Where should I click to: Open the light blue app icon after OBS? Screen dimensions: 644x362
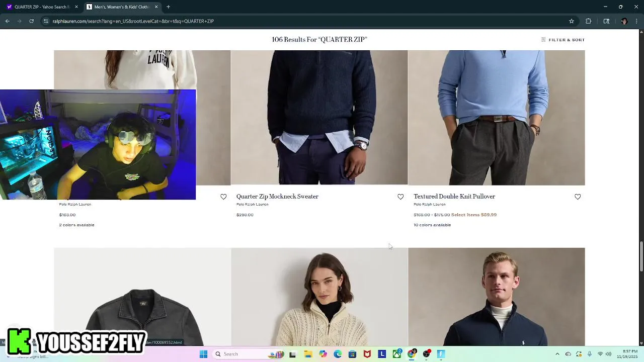click(x=441, y=354)
